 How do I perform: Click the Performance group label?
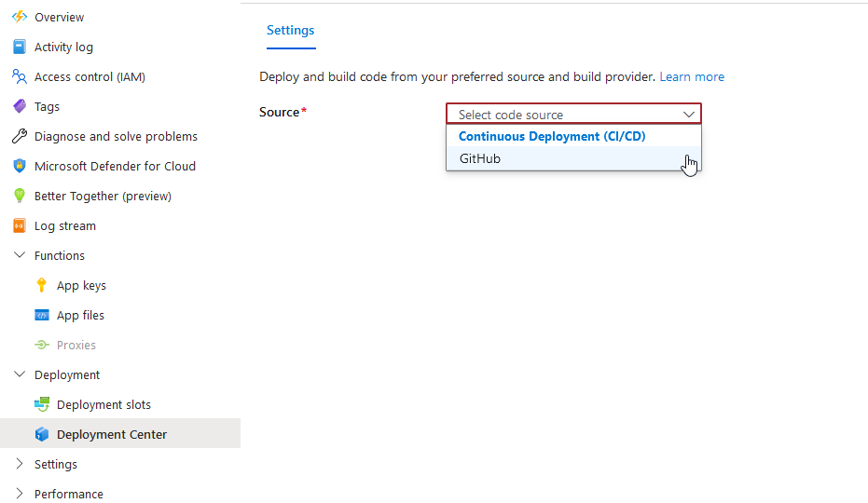coord(69,494)
